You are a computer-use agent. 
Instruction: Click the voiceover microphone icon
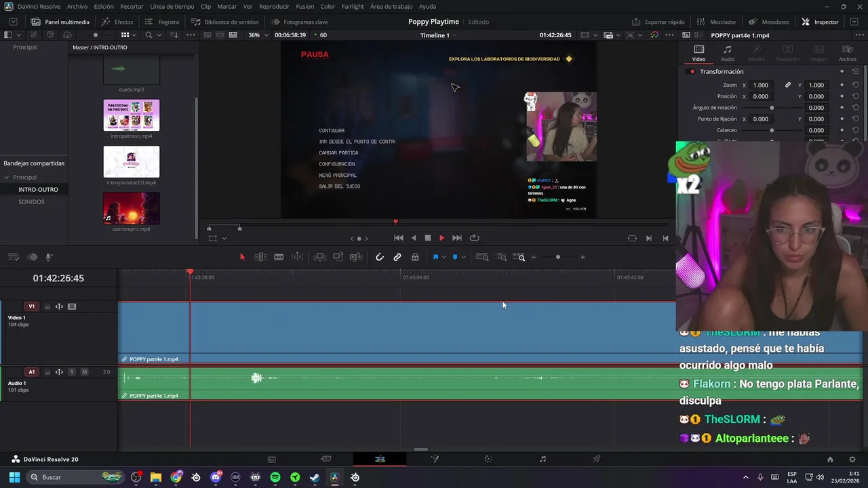(49, 257)
